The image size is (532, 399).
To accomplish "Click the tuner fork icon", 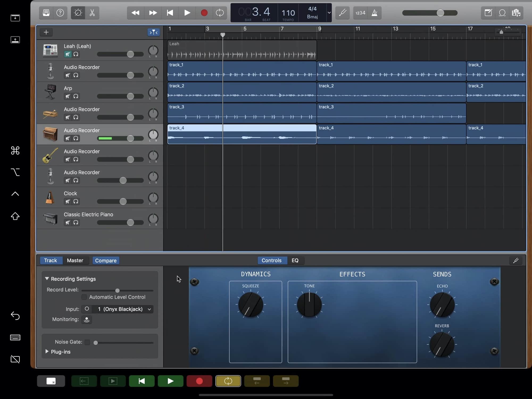I will [342, 13].
